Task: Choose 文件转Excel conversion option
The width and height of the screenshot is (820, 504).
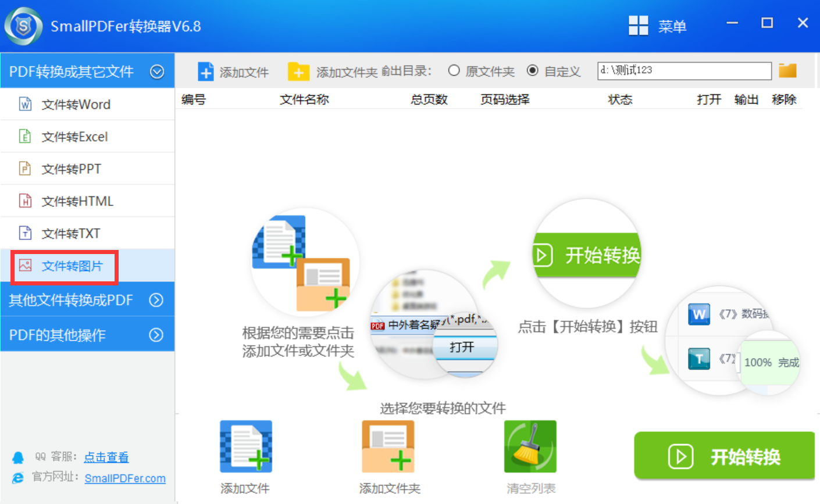Action: point(74,137)
